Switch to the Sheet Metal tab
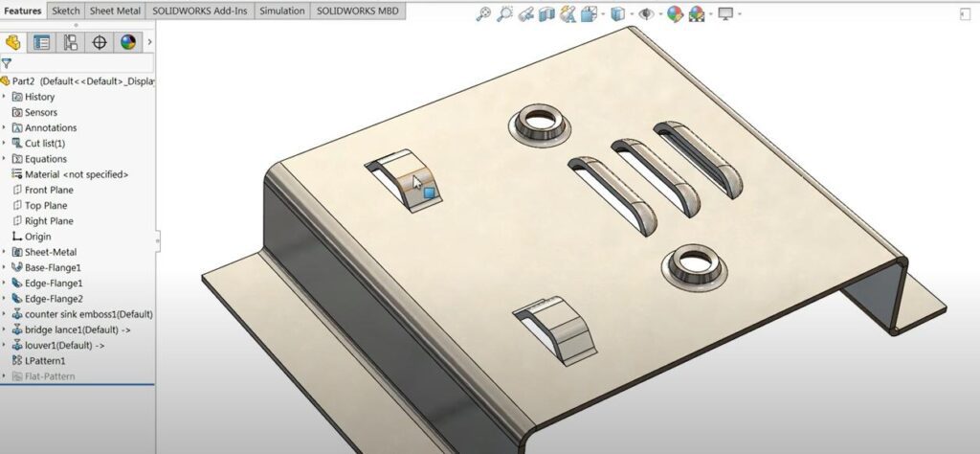 [115, 11]
